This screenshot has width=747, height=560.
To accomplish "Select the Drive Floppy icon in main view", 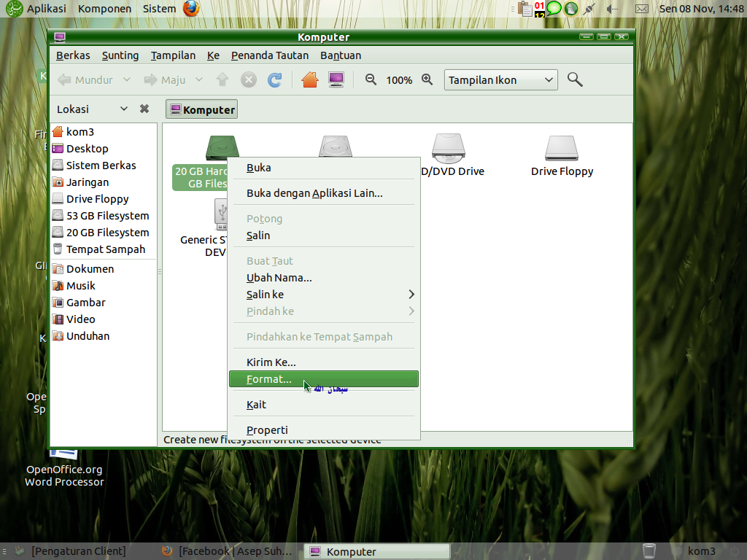I will click(562, 149).
